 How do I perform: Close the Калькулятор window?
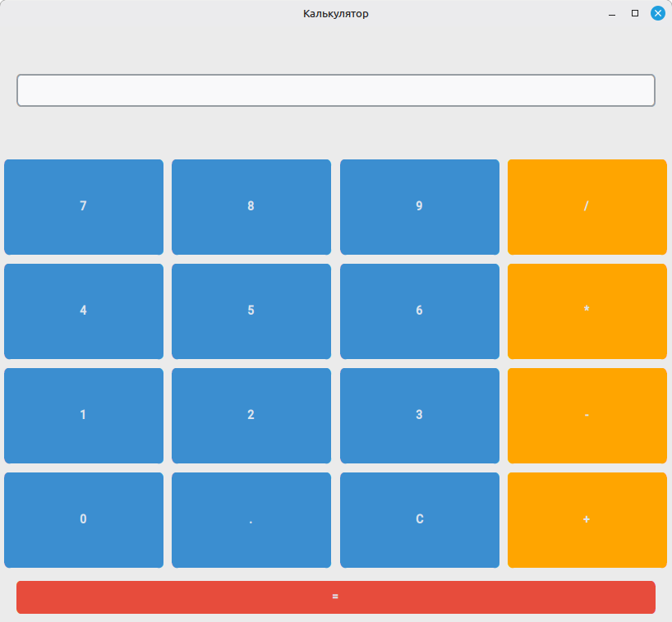click(657, 13)
